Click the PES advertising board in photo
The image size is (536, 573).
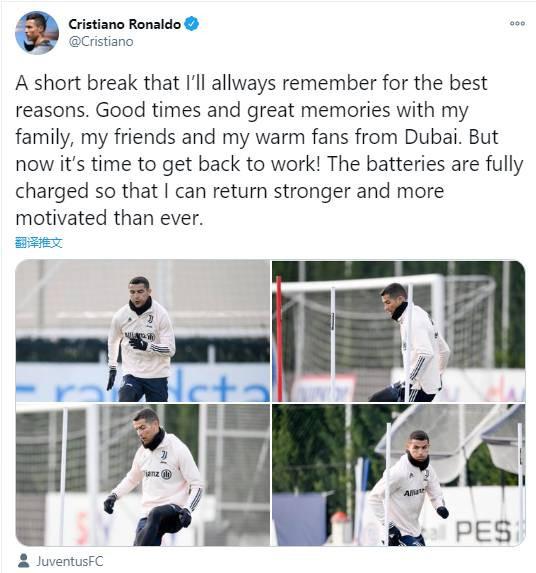tap(484, 531)
